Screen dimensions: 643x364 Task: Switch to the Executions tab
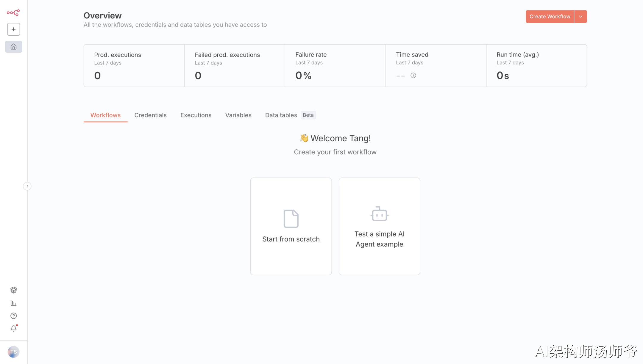pyautogui.click(x=196, y=115)
